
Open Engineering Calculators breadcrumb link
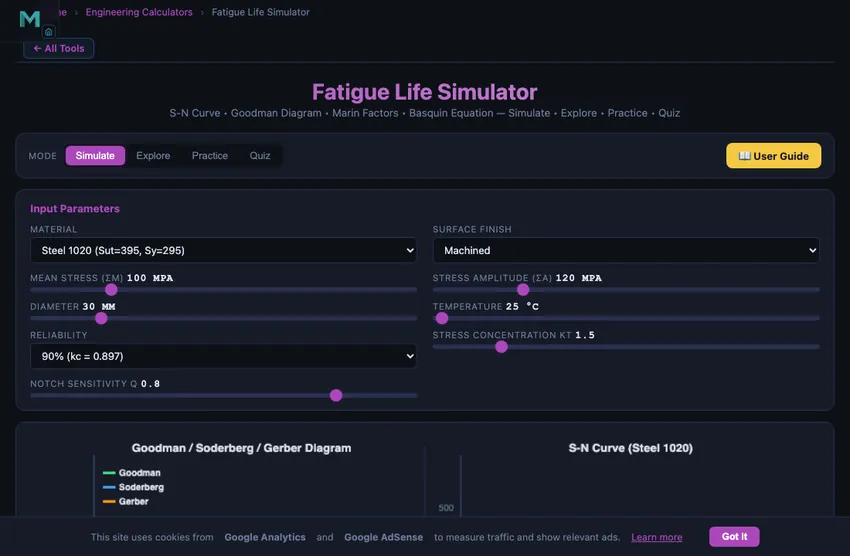pos(139,12)
